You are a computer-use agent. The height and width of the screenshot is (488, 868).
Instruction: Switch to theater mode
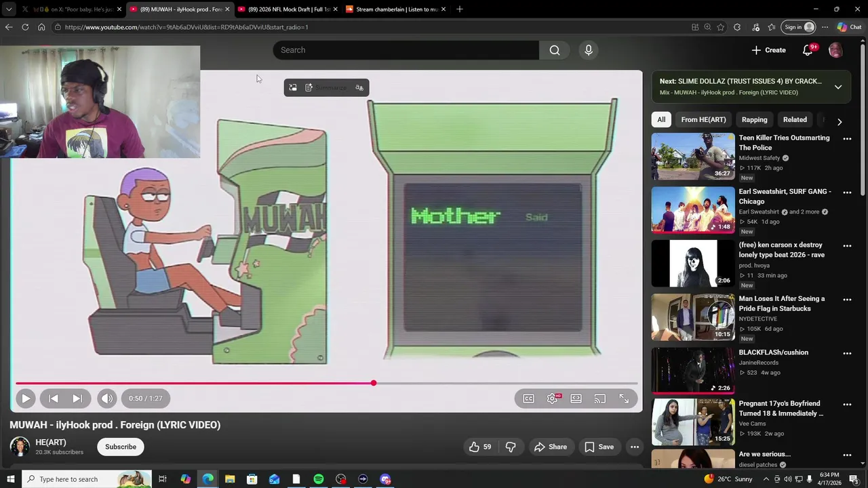click(576, 399)
